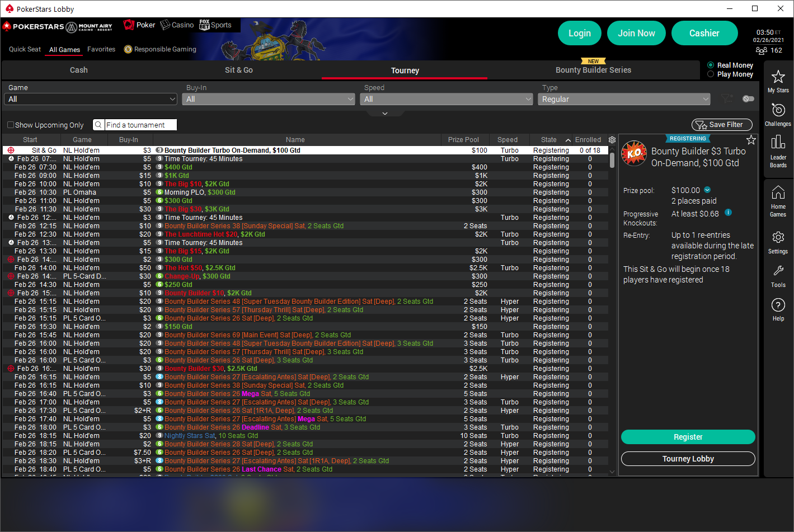Click the players online count icon
Image resolution: width=794 pixels, height=532 pixels.
pos(762,50)
